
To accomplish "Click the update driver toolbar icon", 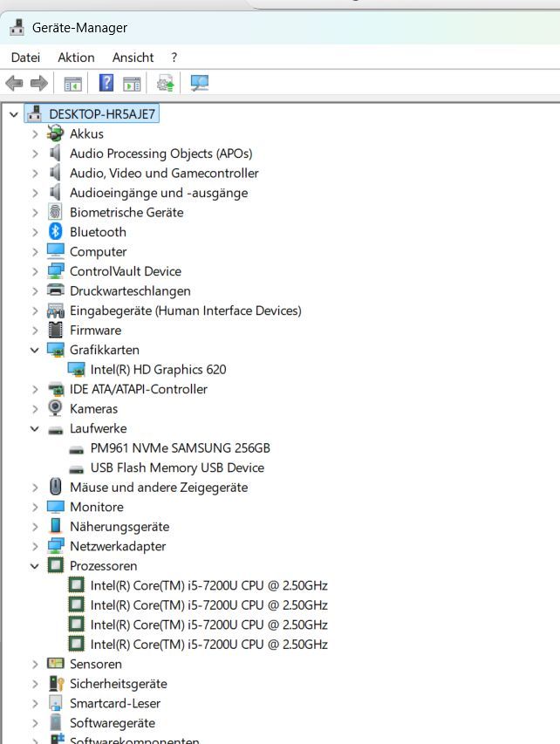I will [x=165, y=84].
